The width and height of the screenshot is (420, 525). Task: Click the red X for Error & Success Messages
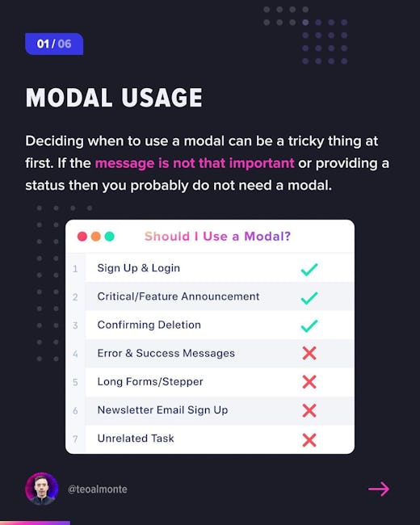click(309, 353)
